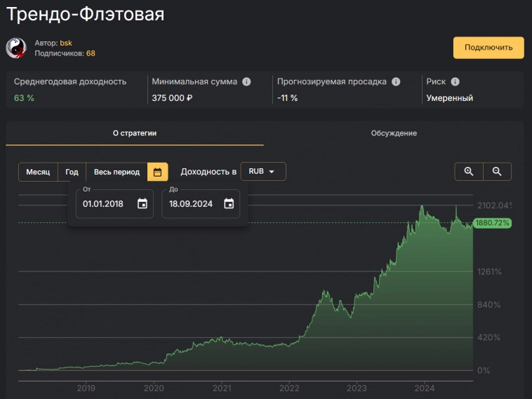532x399 pixels.
Task: Switch to the О стратегии tab
Action: point(135,133)
